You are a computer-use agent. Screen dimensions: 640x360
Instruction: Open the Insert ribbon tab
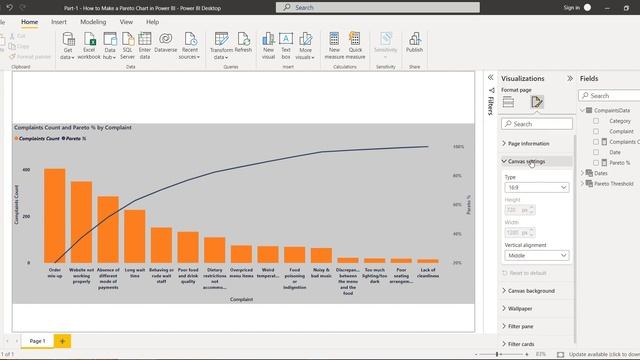[x=59, y=22]
